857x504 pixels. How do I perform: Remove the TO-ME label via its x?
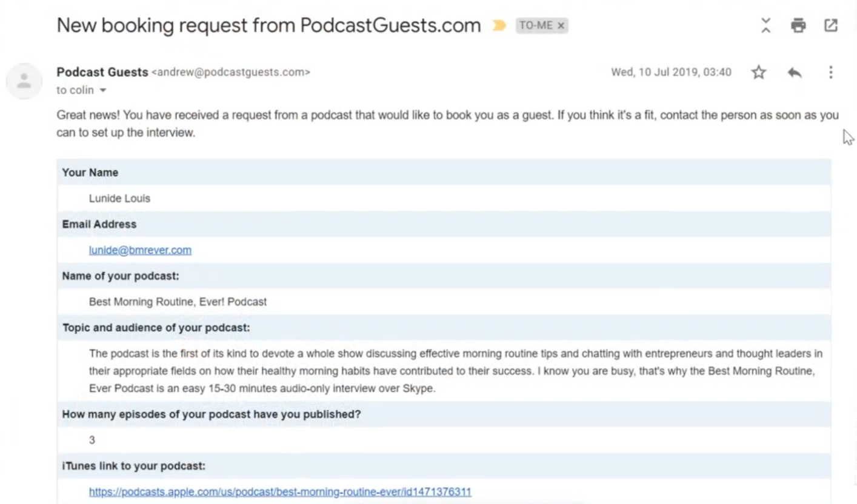click(561, 25)
